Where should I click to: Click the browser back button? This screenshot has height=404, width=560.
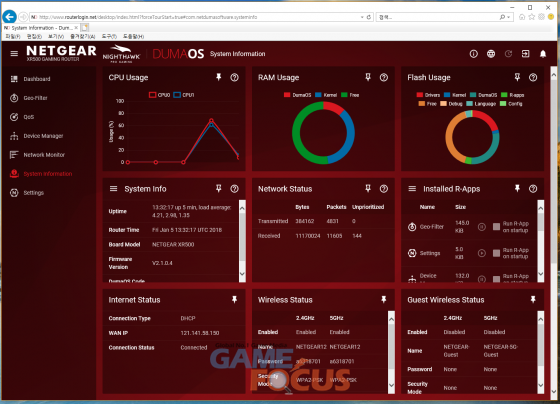(x=9, y=17)
